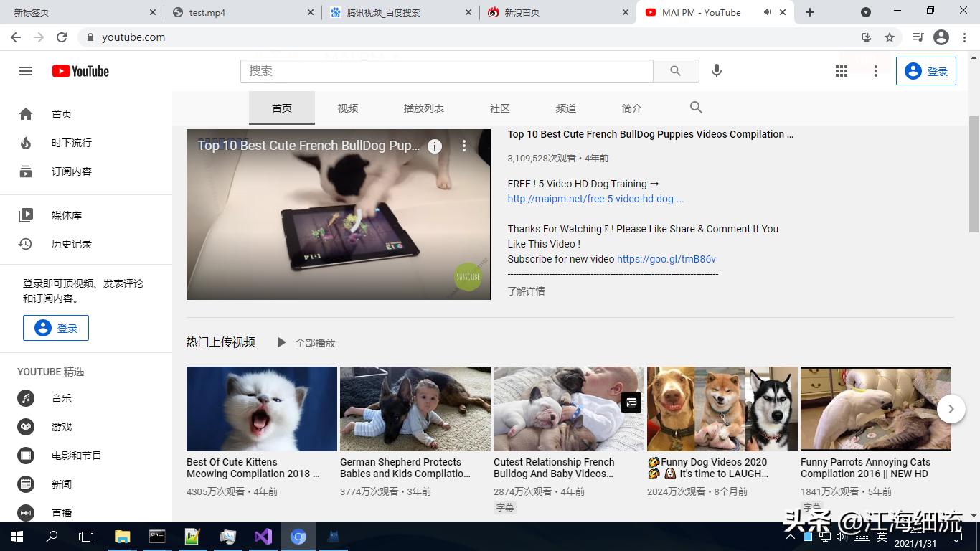This screenshot has width=980, height=551.
Task: Click the YouTube logo
Action: coord(80,70)
